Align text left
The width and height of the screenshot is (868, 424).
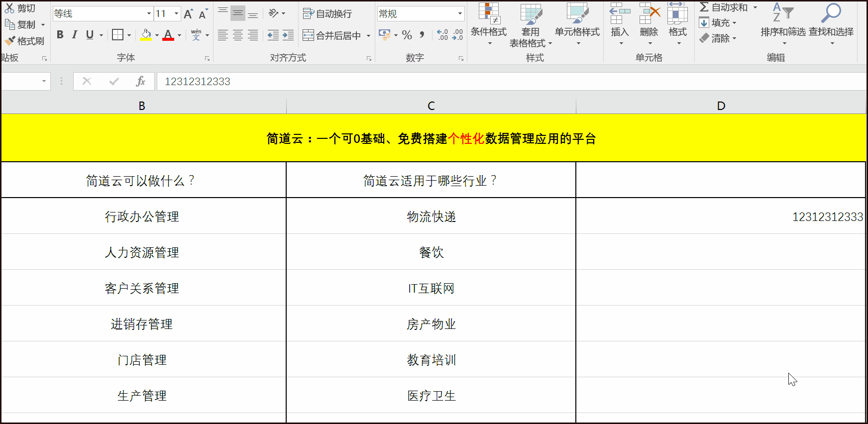(223, 35)
